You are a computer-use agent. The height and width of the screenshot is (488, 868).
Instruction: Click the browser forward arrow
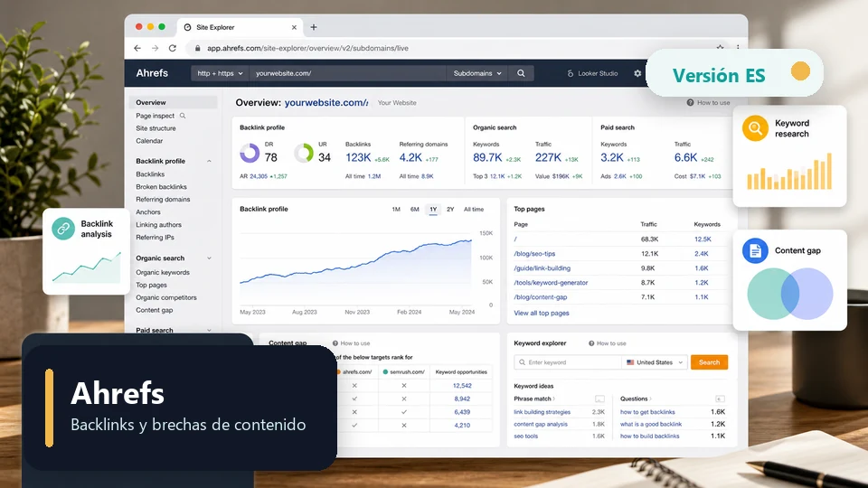(x=155, y=48)
